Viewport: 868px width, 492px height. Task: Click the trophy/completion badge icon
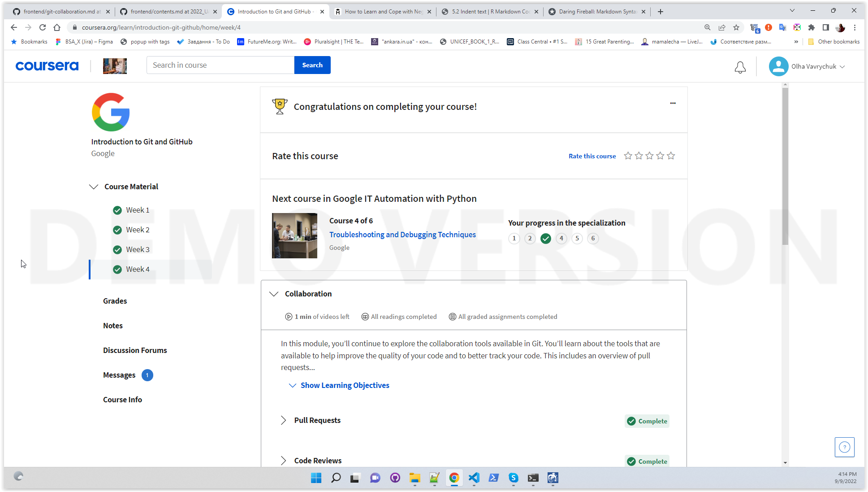(x=280, y=106)
